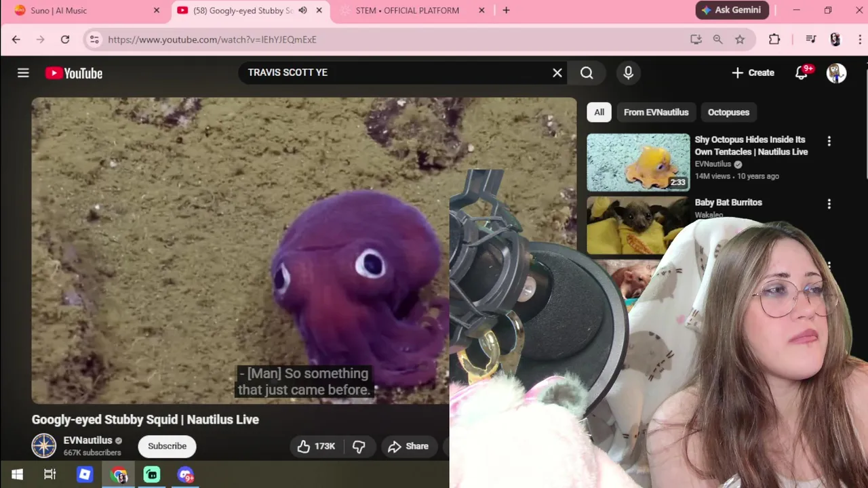Open Task View on taskbar
The width and height of the screenshot is (868, 488).
(50, 474)
